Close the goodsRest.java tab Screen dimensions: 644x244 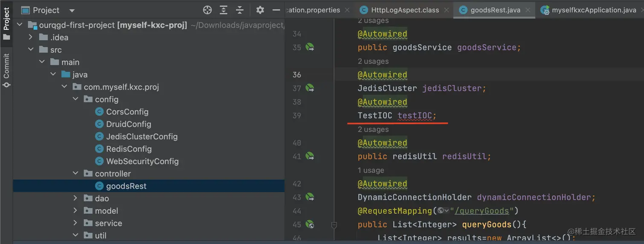(528, 10)
